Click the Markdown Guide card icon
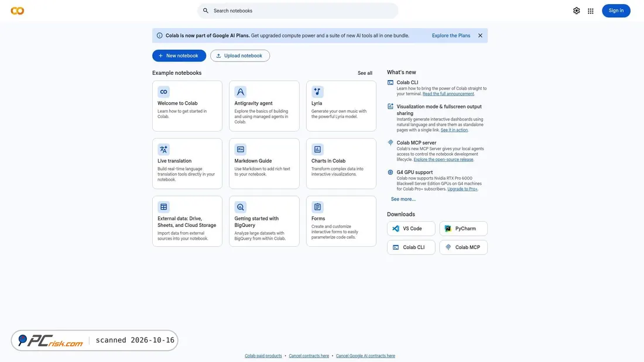The width and height of the screenshot is (644, 362). click(x=240, y=149)
